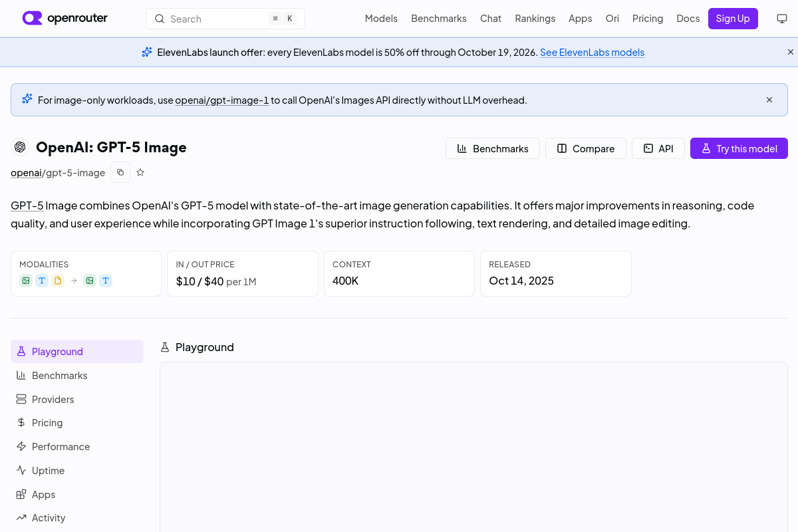
Task: Open the openai/gpt-image-1 link
Action: (x=222, y=100)
